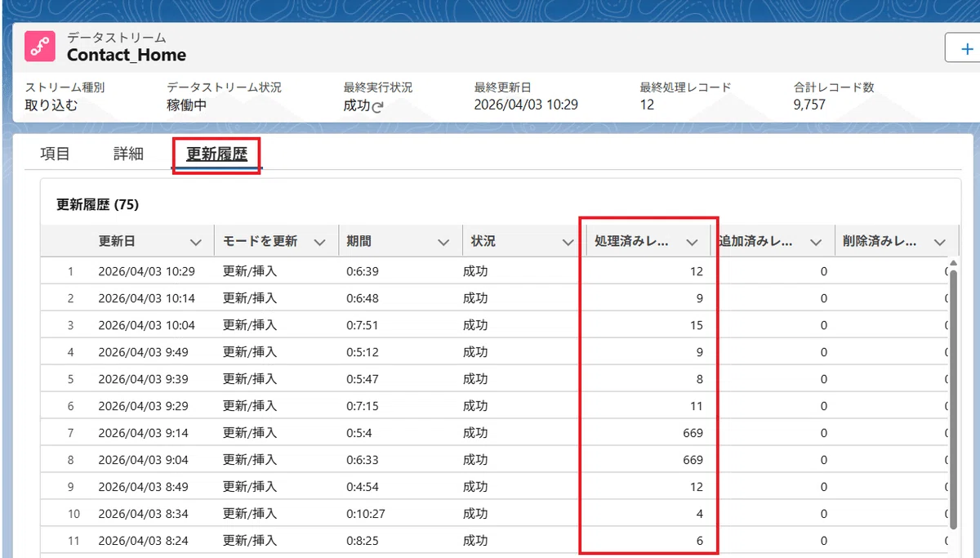The width and height of the screenshot is (980, 558).
Task: Open the 追加済みレ... column dropdown arrow
Action: tap(815, 242)
